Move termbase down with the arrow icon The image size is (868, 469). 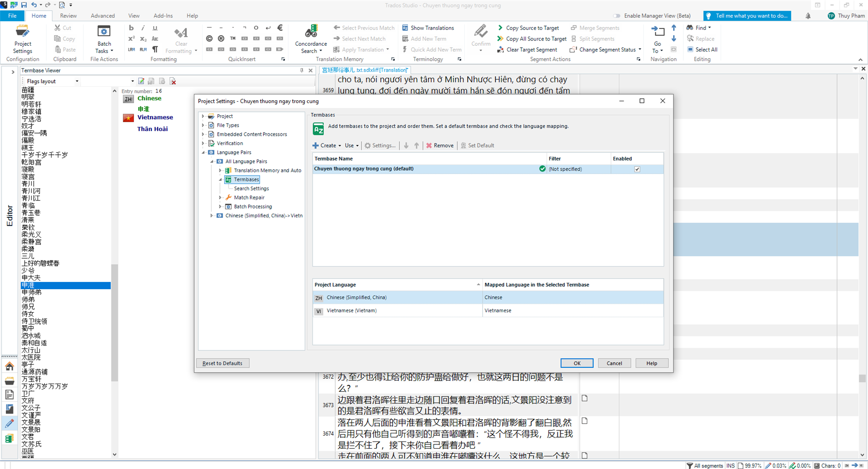[406, 146]
